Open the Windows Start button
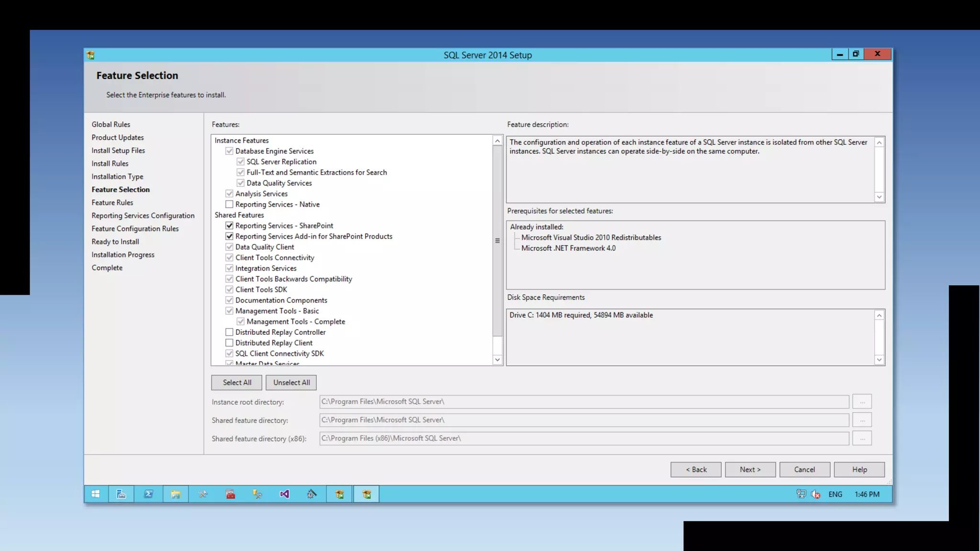This screenshot has height=551, width=980. pos(96,494)
